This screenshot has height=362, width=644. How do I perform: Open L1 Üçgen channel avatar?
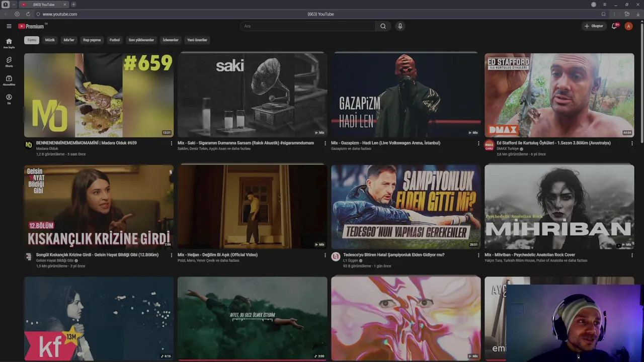(x=336, y=257)
